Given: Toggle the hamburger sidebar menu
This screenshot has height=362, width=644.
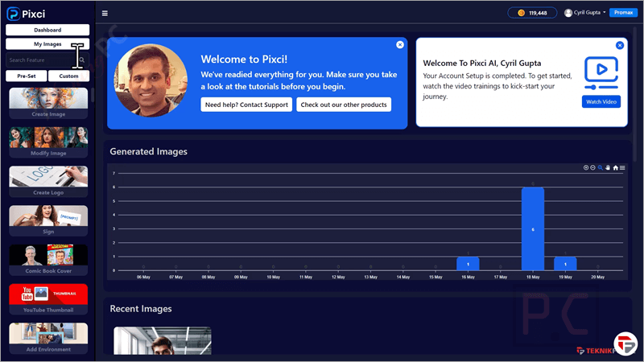Looking at the screenshot, I should [x=105, y=13].
